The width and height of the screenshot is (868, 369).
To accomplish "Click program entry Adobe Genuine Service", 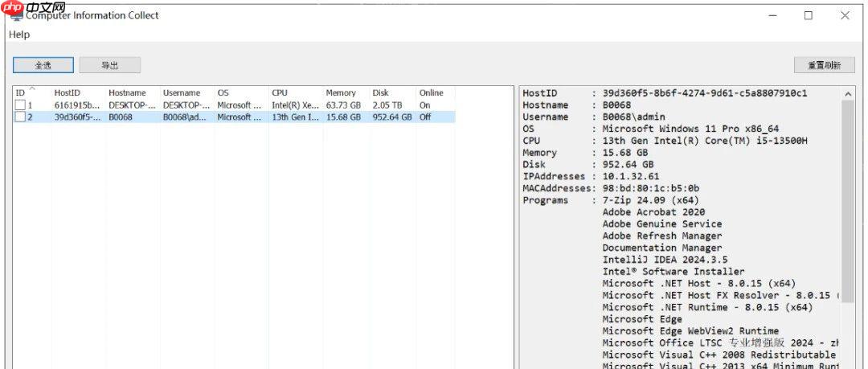I will pos(662,223).
